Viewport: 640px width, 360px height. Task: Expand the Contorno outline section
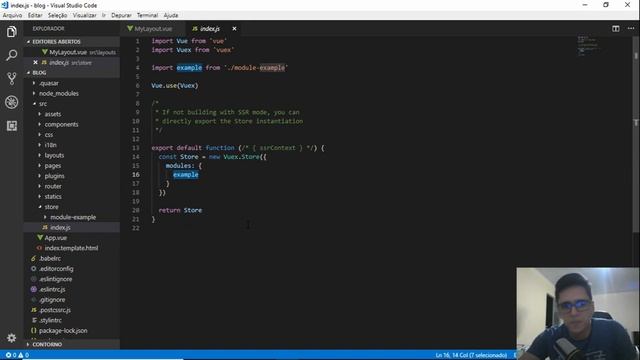click(72, 344)
